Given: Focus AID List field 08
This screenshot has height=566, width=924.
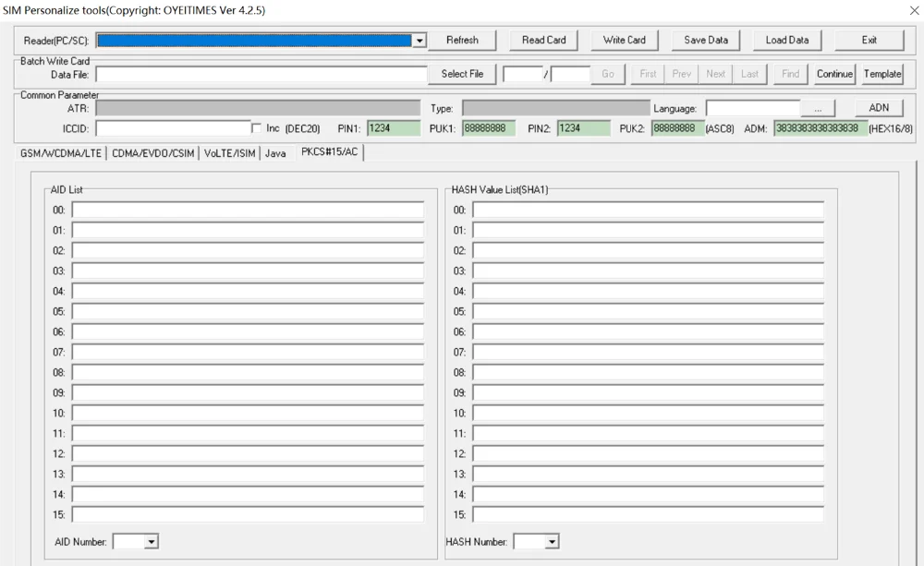Looking at the screenshot, I should coord(248,373).
